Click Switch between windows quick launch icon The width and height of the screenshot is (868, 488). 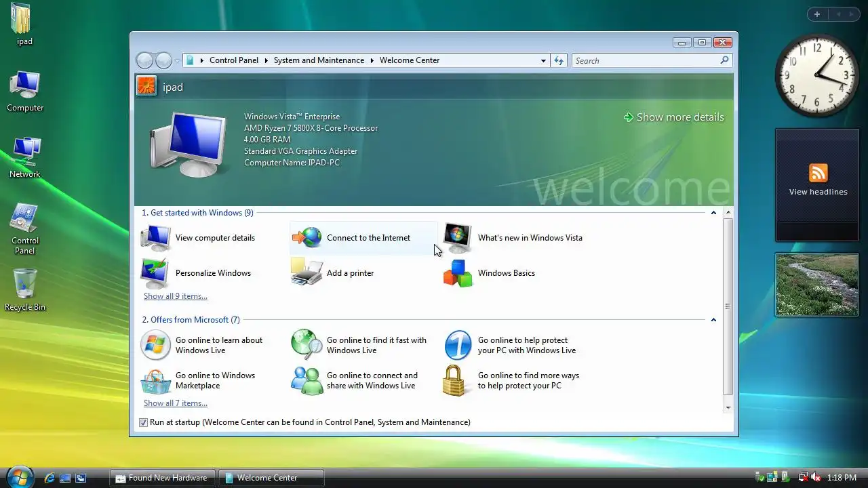coord(81,478)
